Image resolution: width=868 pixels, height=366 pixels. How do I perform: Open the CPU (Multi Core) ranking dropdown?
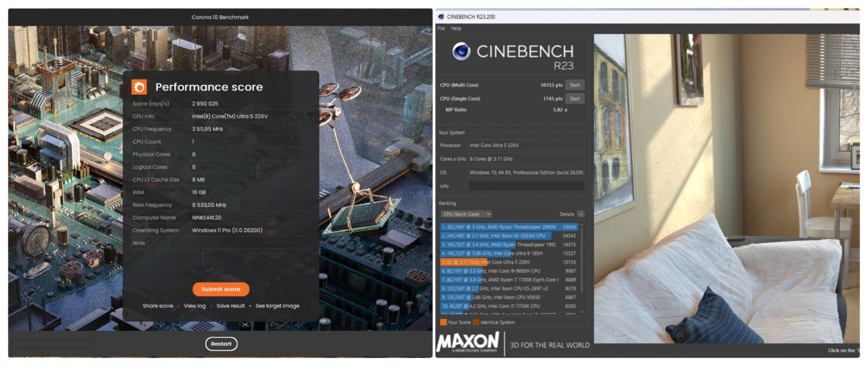466,214
